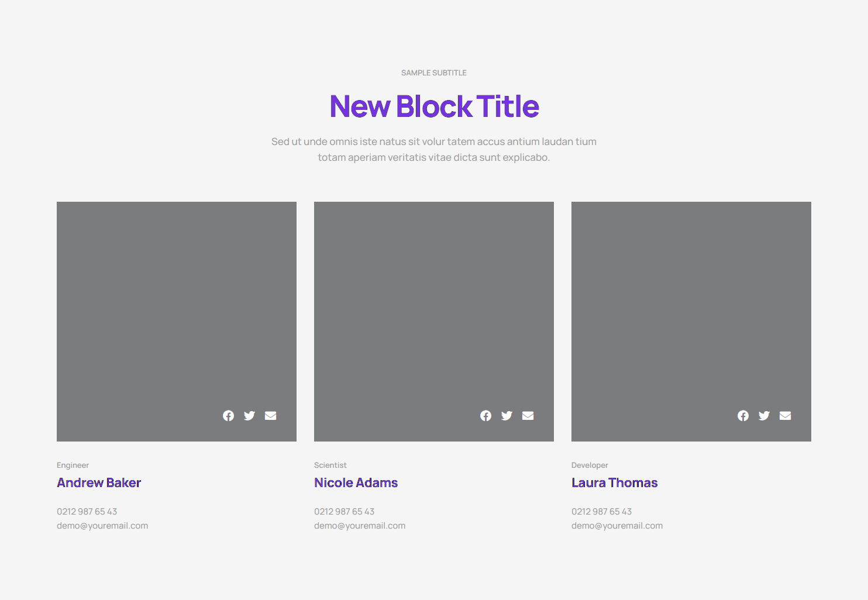Open the Nicole Adams name link
The image size is (868, 600).
point(356,483)
